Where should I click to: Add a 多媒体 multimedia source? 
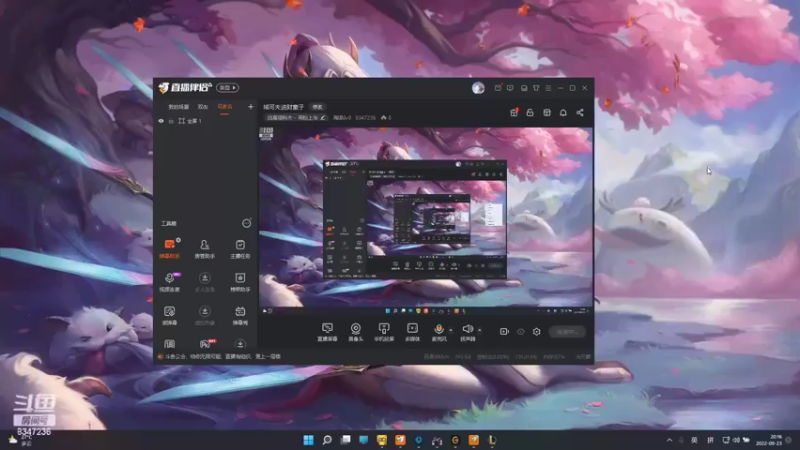[412, 332]
